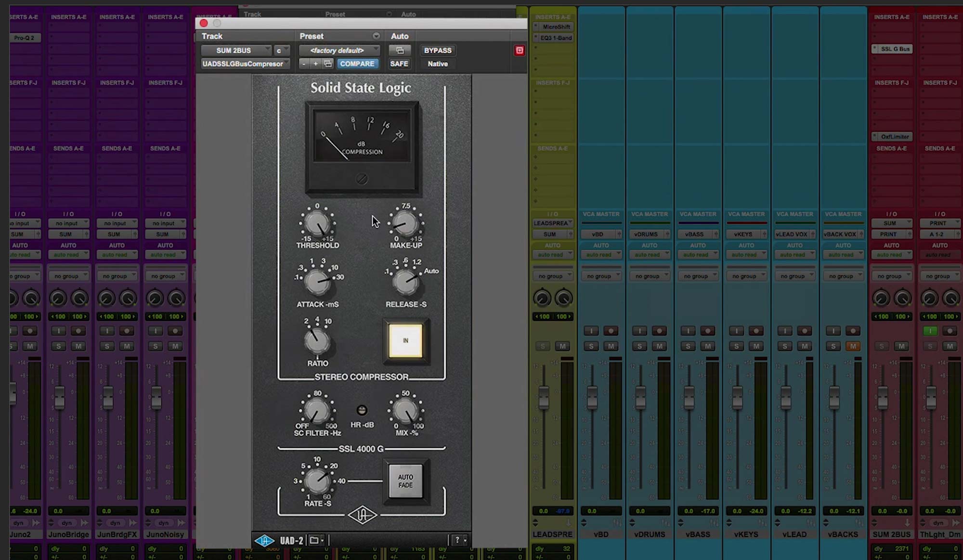
Task: Click the Mix -% knob
Action: (x=405, y=412)
